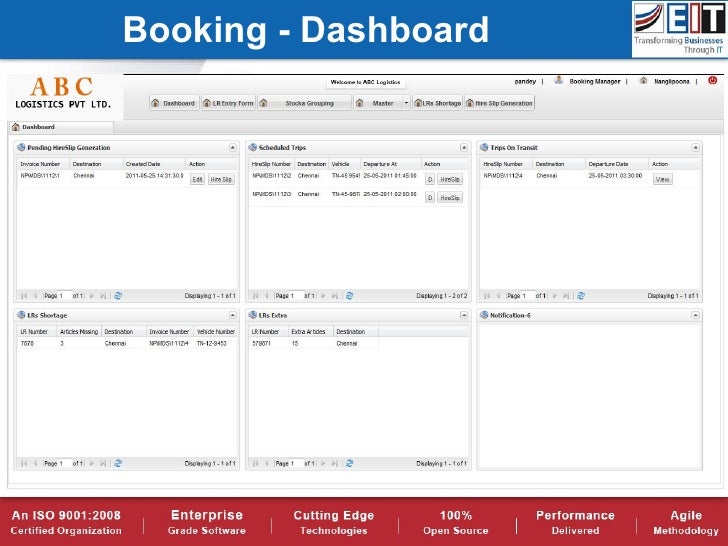
Task: Go to first page in LRs Shortage panel
Action: coord(24,463)
